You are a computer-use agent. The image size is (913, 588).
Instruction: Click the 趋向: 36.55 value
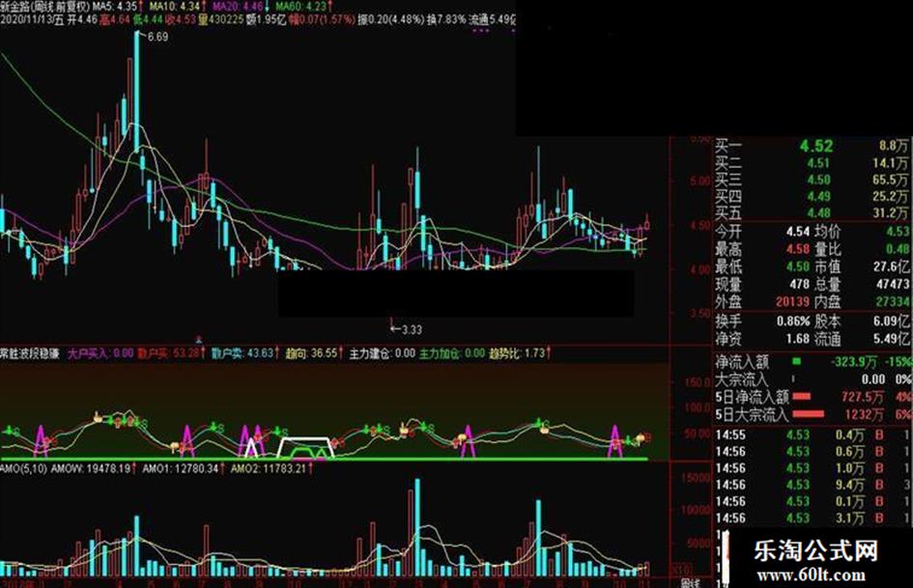pyautogui.click(x=311, y=353)
